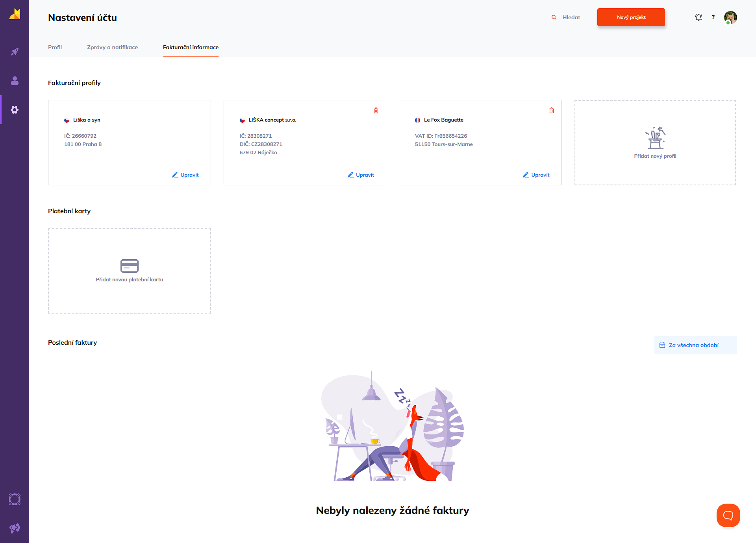Switch to the Profil tab
This screenshot has height=543, width=756.
click(55, 47)
